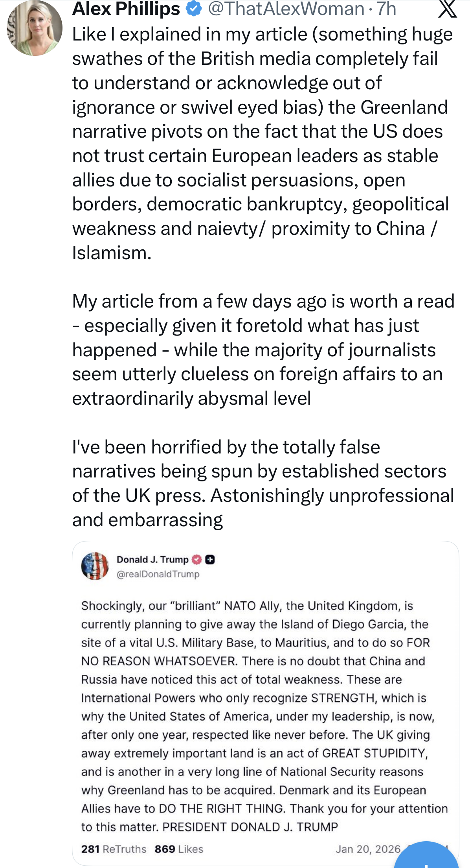View the 869 Likes count
Screen dimensions: 470x868
(x=179, y=849)
